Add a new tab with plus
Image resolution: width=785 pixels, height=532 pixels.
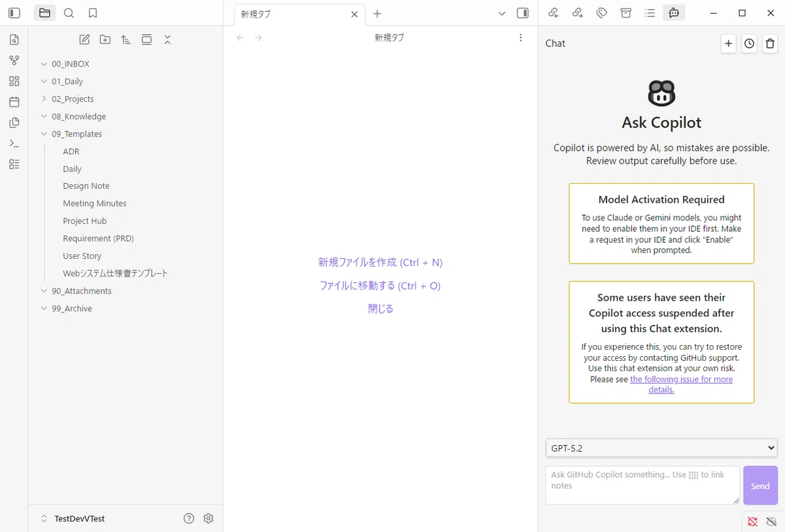point(377,14)
